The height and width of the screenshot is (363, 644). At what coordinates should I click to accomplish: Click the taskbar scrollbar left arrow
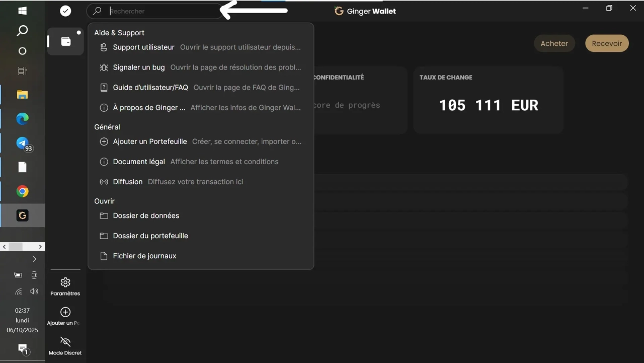(x=4, y=247)
